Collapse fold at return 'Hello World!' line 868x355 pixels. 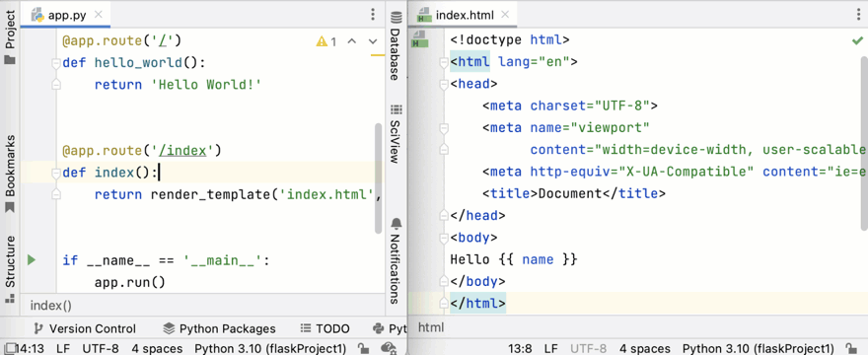tap(55, 84)
